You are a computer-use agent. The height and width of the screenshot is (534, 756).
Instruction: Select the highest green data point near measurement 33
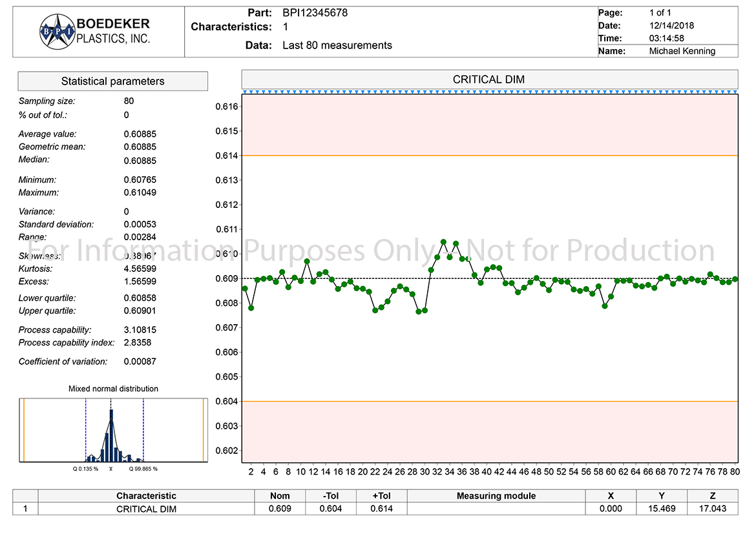tap(443, 242)
